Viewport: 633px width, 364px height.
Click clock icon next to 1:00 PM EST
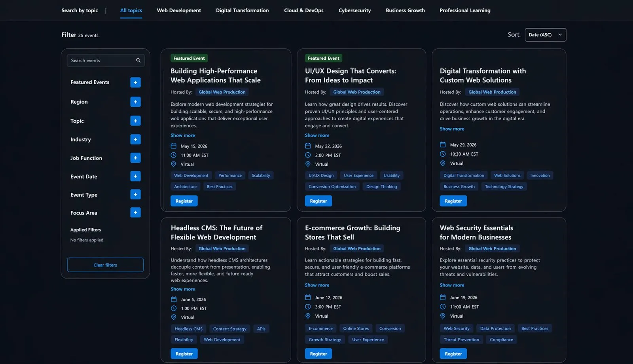click(173, 308)
